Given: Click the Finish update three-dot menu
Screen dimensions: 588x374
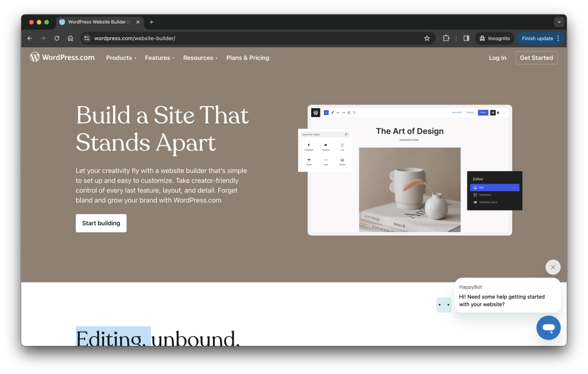Looking at the screenshot, I should click(558, 38).
